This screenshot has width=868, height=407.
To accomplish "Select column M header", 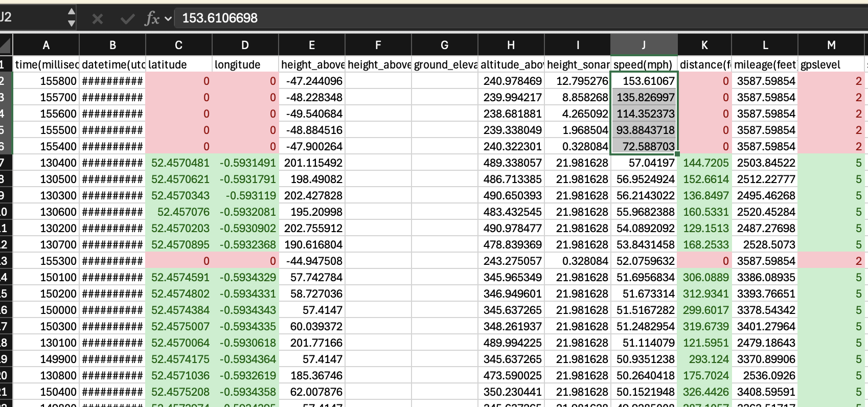I will [831, 45].
